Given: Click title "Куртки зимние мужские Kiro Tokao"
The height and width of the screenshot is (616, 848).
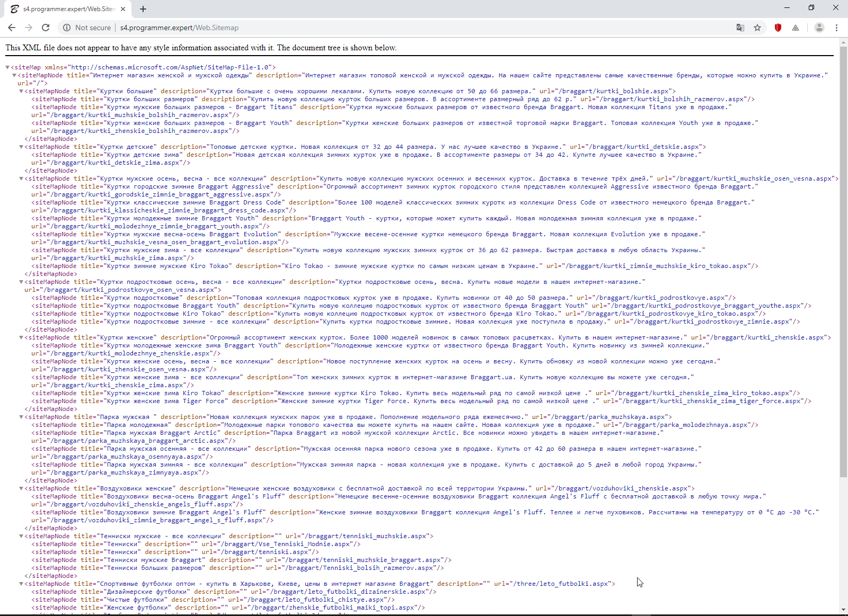Looking at the screenshot, I should tap(167, 266).
